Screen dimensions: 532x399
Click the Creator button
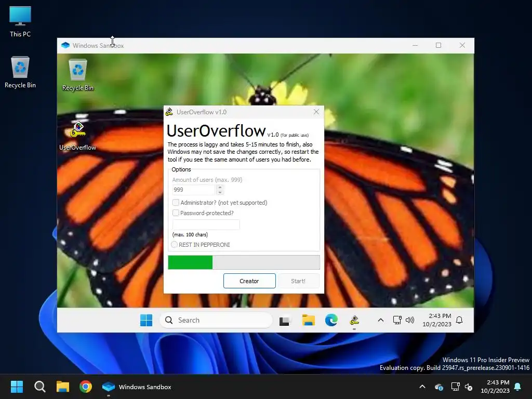[x=249, y=281]
